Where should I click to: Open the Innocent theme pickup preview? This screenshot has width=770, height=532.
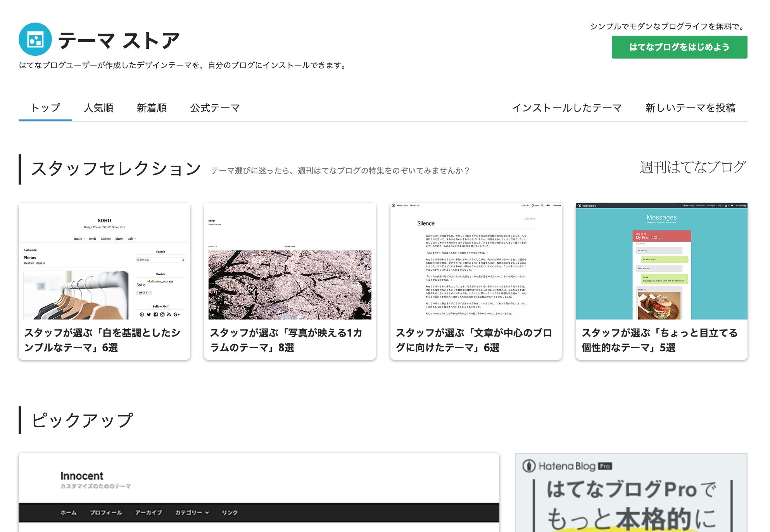[x=259, y=492]
